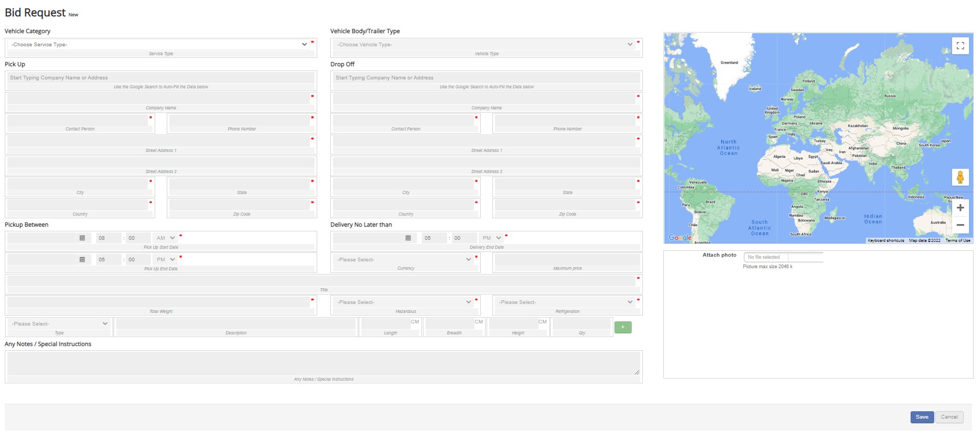Open the Delivery End Date calendar
Screen dimensions: 980x437
pos(408,238)
